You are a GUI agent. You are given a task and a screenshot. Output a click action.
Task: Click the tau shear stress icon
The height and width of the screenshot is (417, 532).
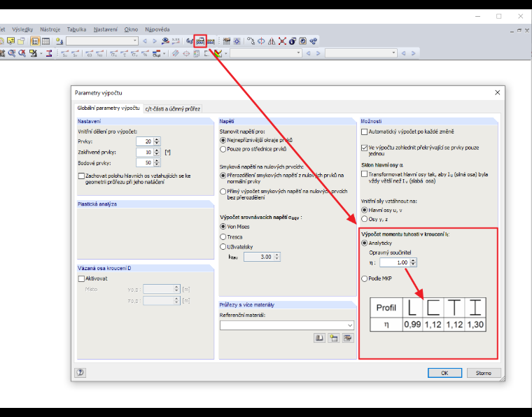point(125,54)
